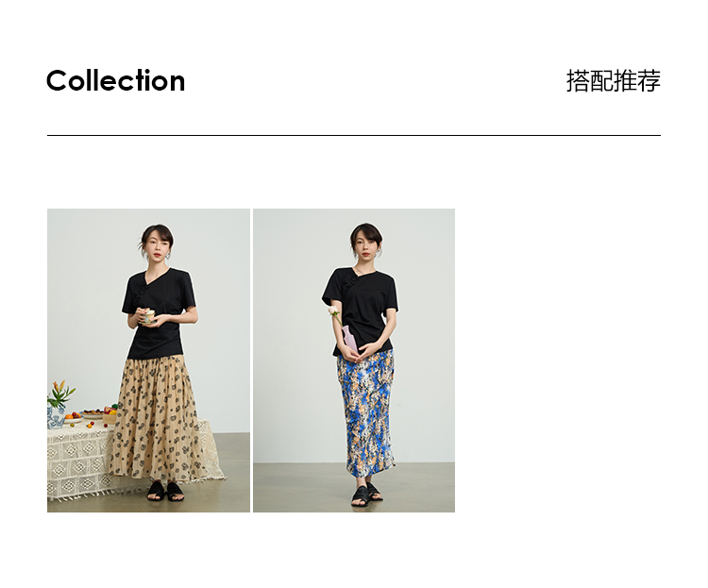Image resolution: width=708 pixels, height=588 pixels.
Task: Click the 搭配推荐 label
Action: click(x=614, y=81)
